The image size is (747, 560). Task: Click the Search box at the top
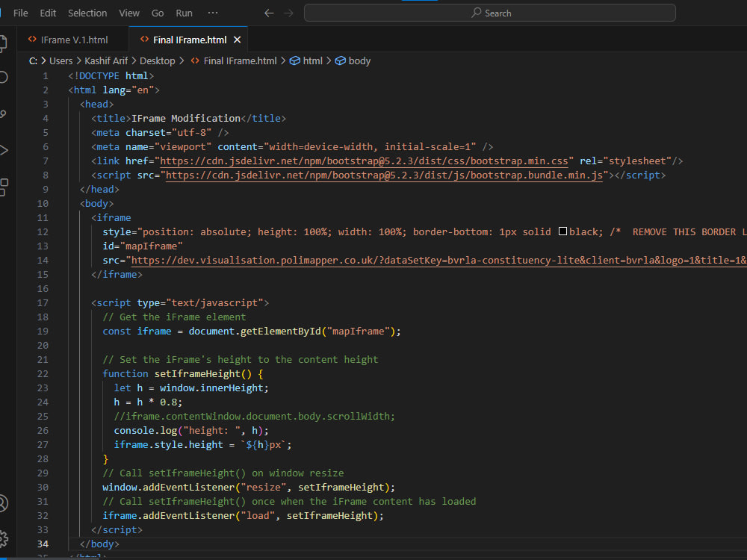489,13
